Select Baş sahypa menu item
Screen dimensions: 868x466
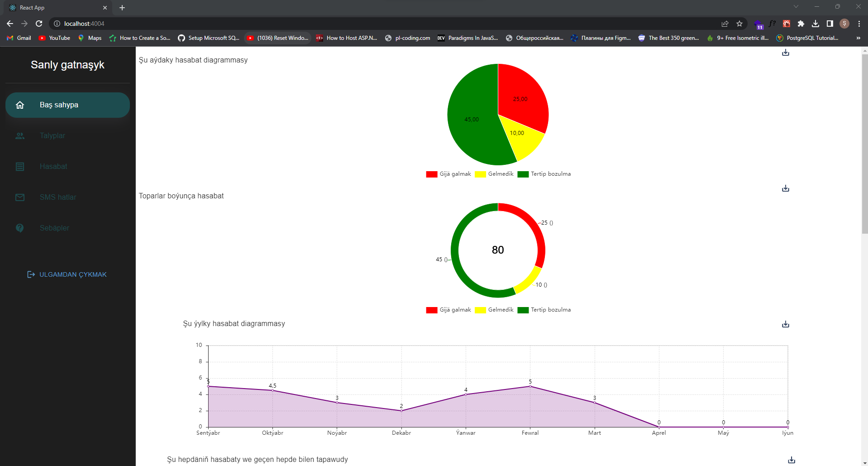[x=67, y=105]
